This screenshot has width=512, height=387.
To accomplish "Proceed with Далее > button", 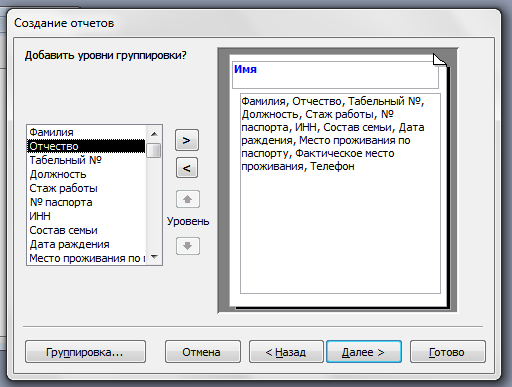I will point(364,352).
